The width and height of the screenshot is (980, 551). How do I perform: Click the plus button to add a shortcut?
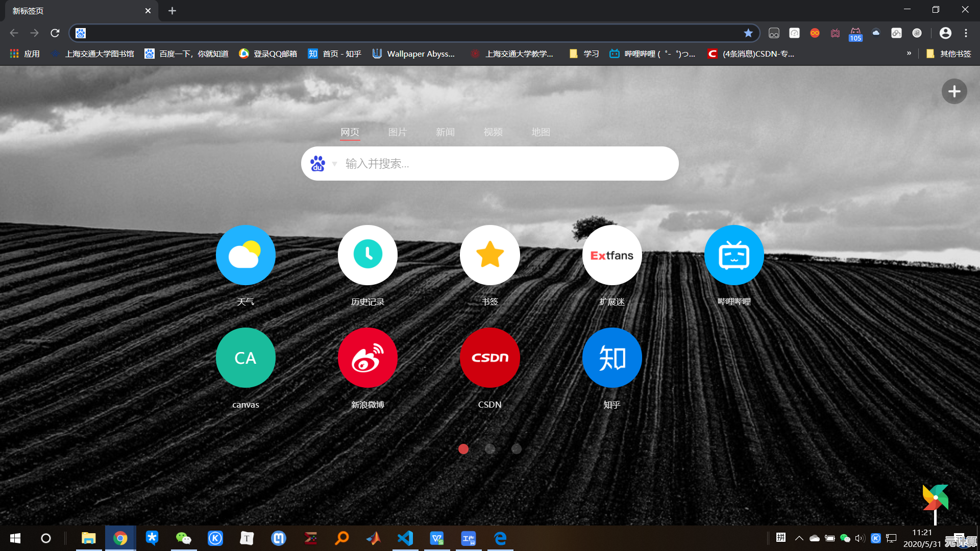[953, 91]
